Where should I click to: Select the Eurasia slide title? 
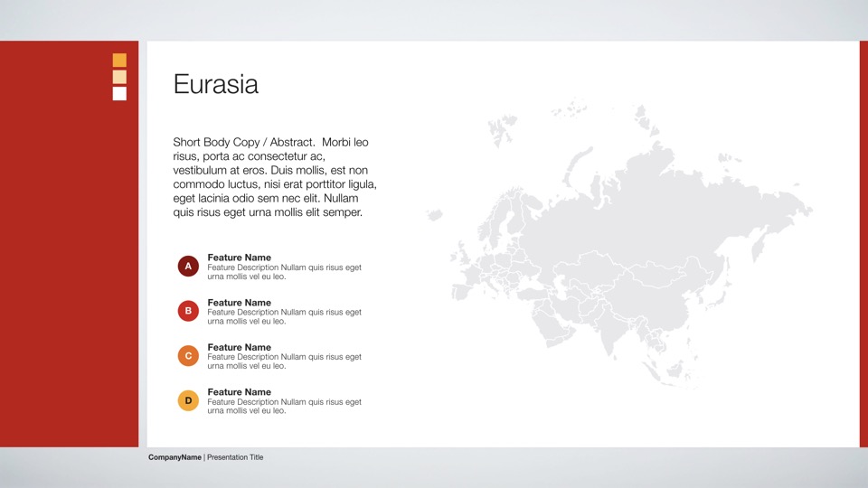tap(215, 85)
